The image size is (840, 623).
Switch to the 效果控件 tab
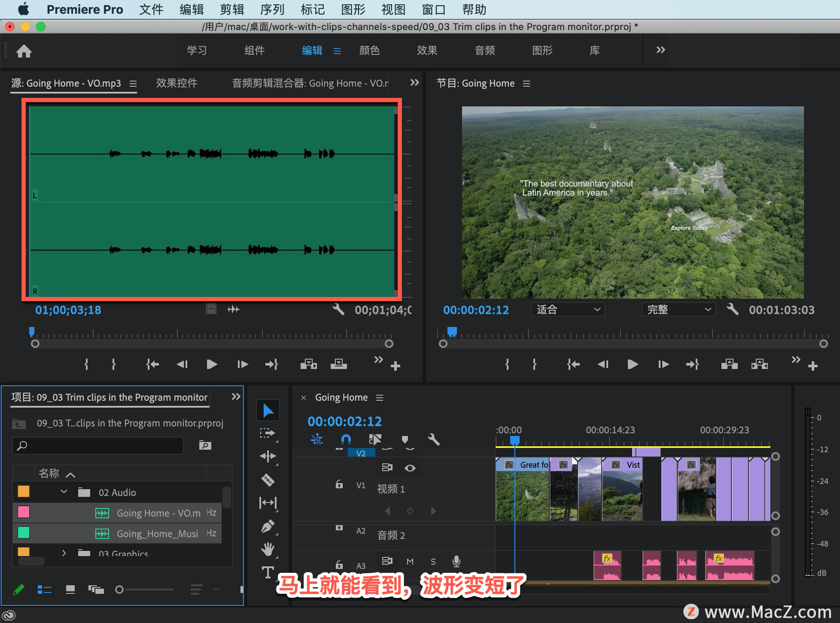pos(177,83)
